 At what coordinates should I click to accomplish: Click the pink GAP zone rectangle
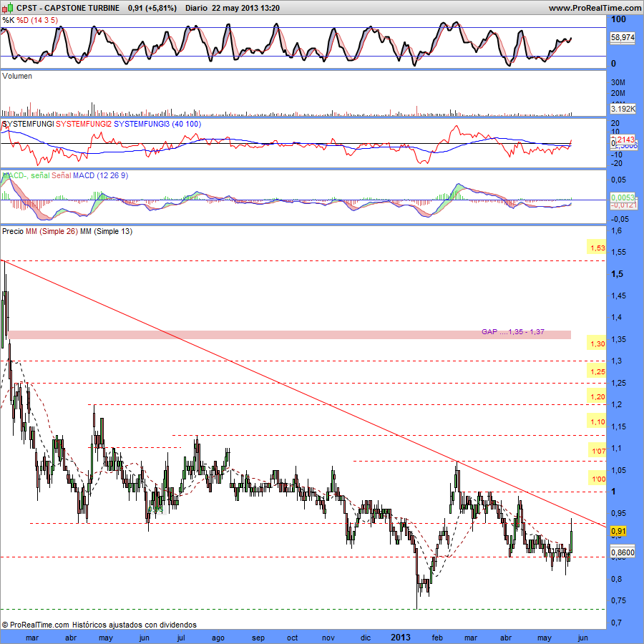point(290,335)
